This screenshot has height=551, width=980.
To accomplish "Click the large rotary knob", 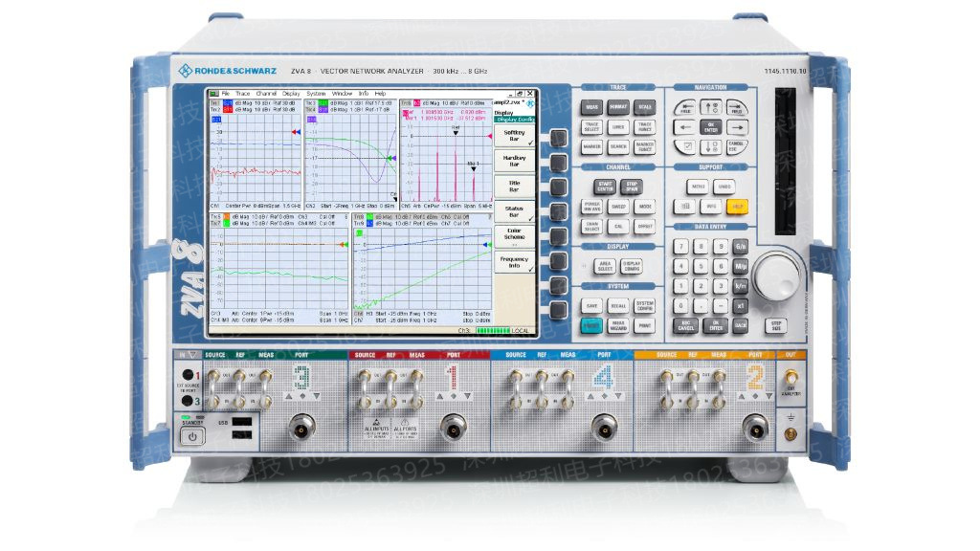I will pos(775,277).
